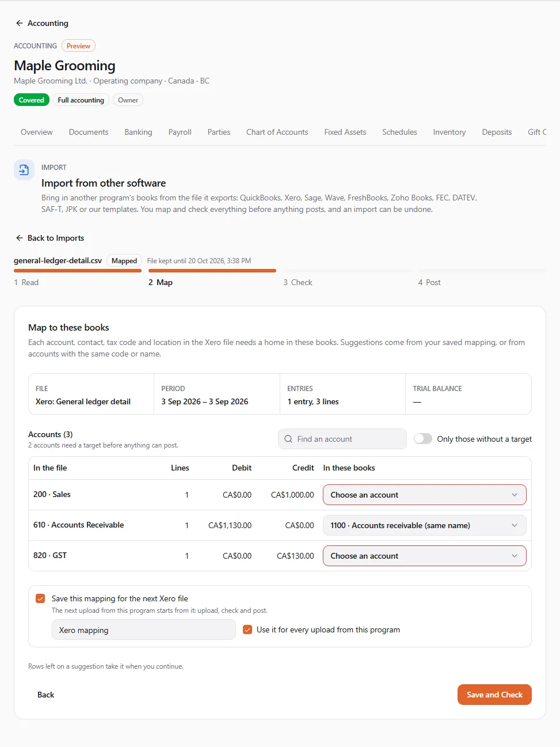Click step 4 Post in the progress

(429, 282)
